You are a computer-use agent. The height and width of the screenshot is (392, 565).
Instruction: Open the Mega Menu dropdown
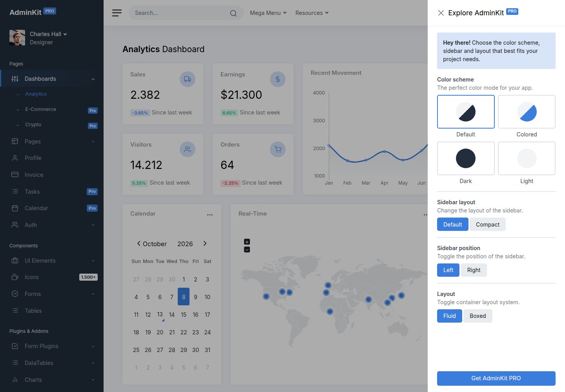coord(268,13)
